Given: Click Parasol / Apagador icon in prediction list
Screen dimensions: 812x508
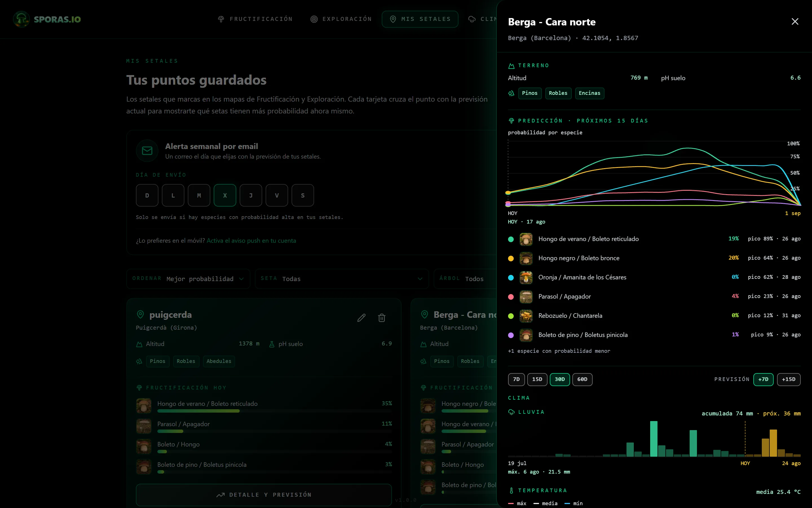Looking at the screenshot, I should 526,297.
